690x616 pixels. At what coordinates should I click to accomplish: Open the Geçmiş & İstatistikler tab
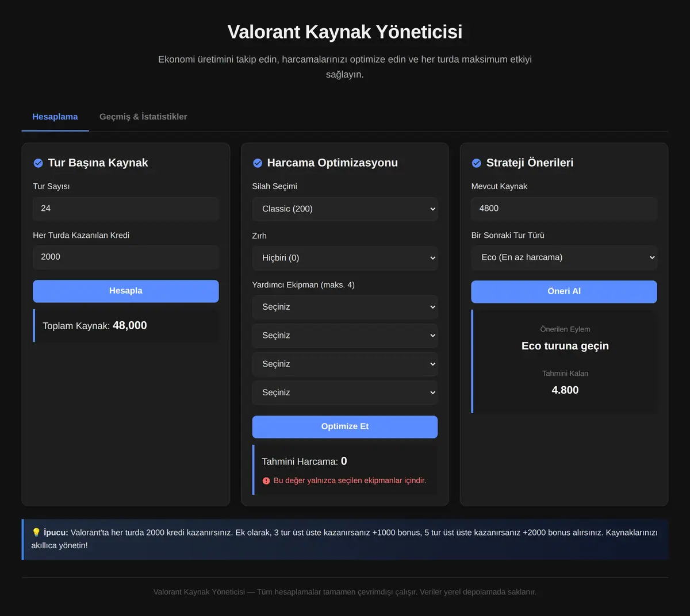(x=143, y=117)
